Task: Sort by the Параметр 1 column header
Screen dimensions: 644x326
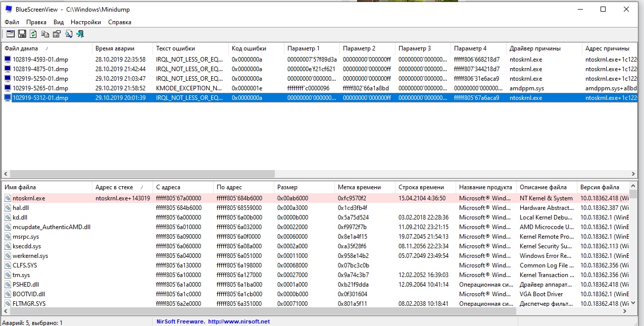Action: [312, 48]
